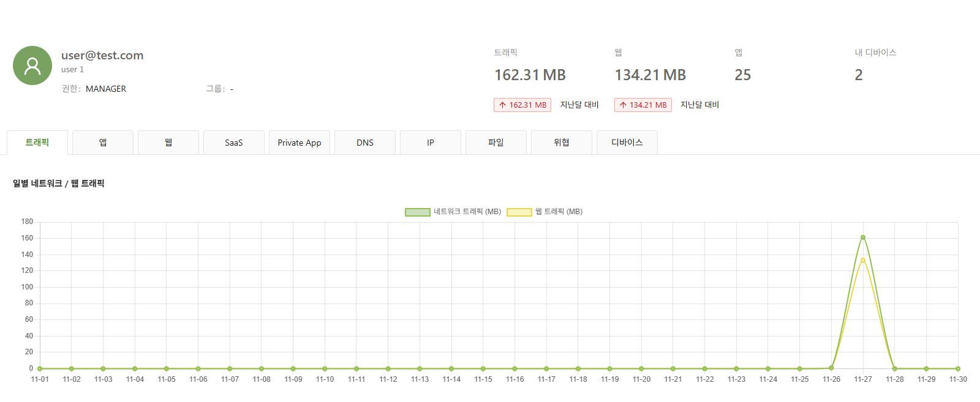Select the Private App tab

300,143
